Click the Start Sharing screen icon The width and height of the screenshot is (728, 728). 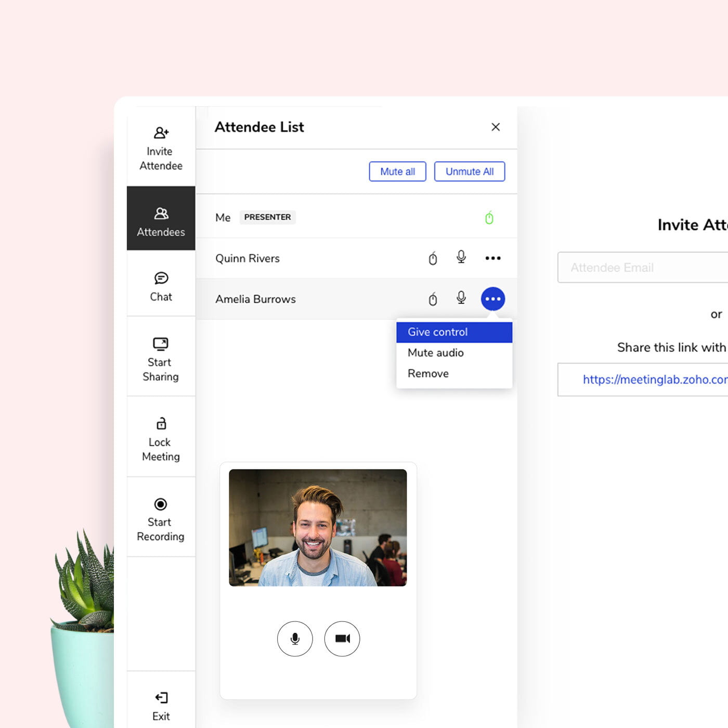tap(161, 344)
